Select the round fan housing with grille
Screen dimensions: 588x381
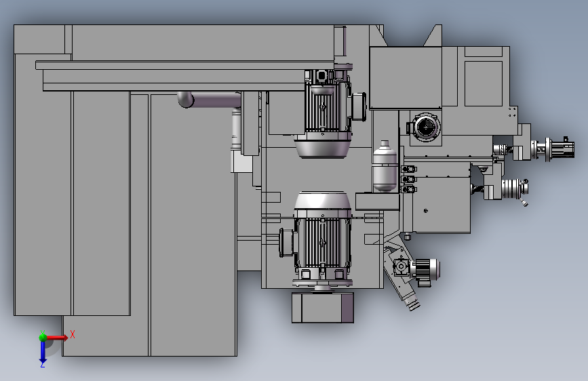(x=425, y=127)
